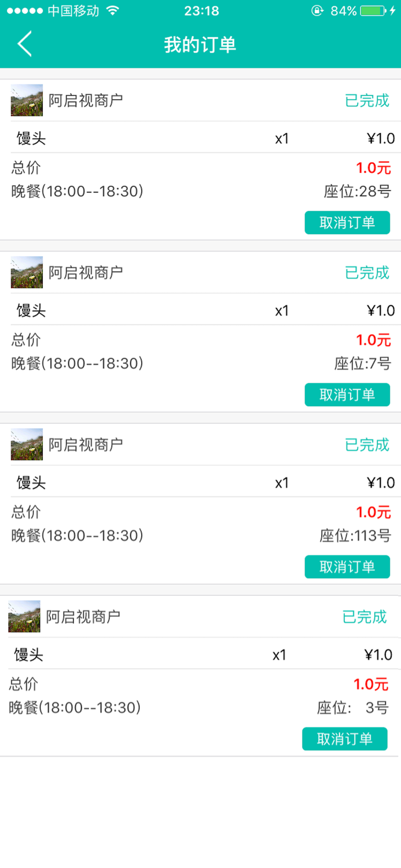Select the 已完成 status on the first order

coord(366,100)
